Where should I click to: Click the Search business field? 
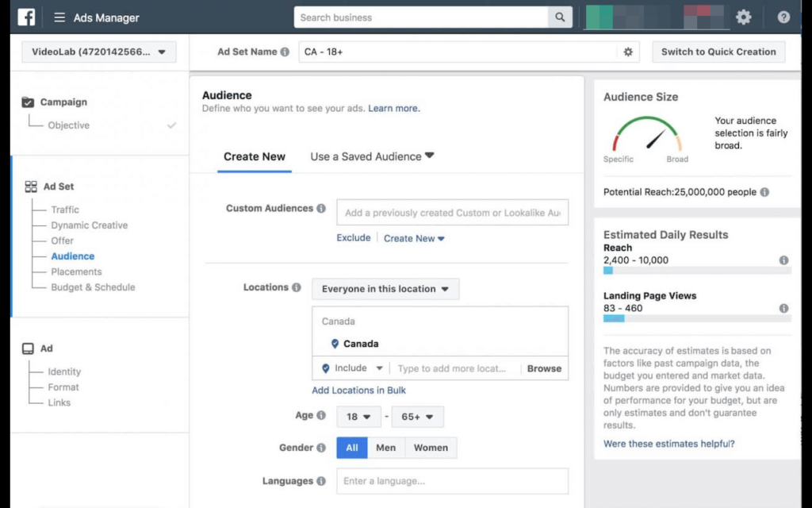coord(421,17)
